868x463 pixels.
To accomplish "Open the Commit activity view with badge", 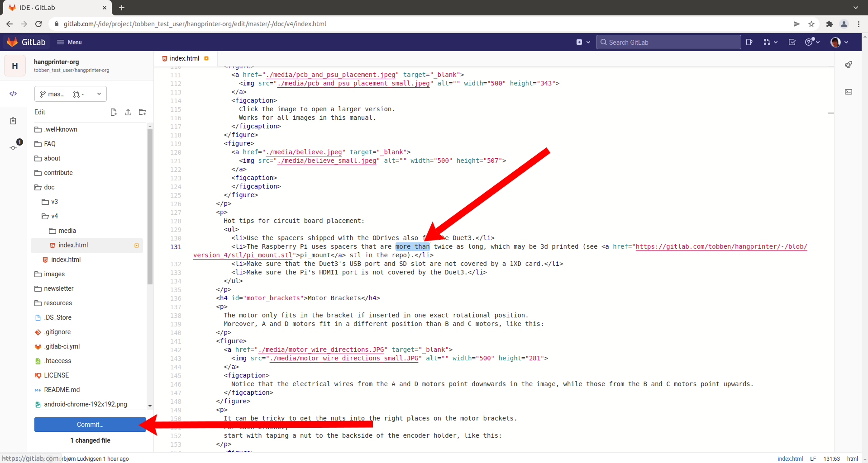I will (x=14, y=147).
